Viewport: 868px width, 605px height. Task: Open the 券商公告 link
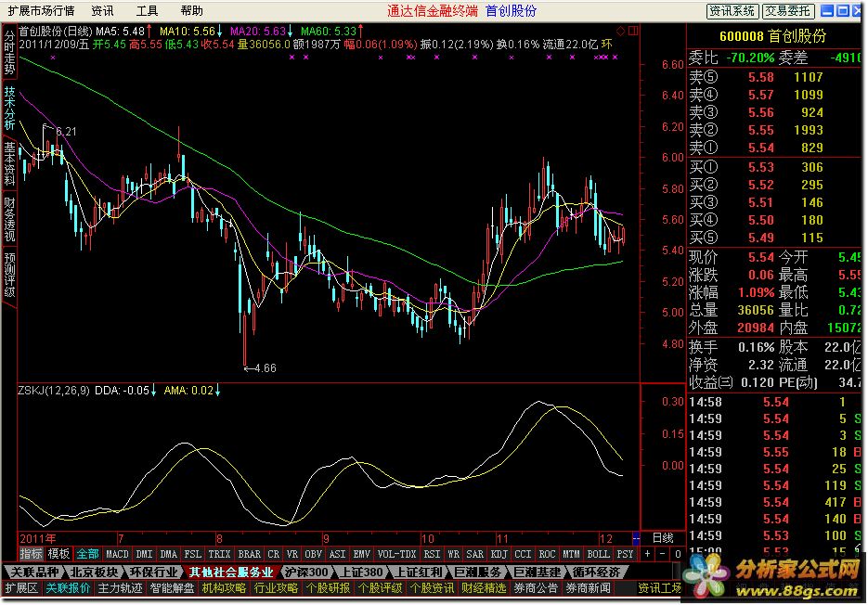(536, 588)
